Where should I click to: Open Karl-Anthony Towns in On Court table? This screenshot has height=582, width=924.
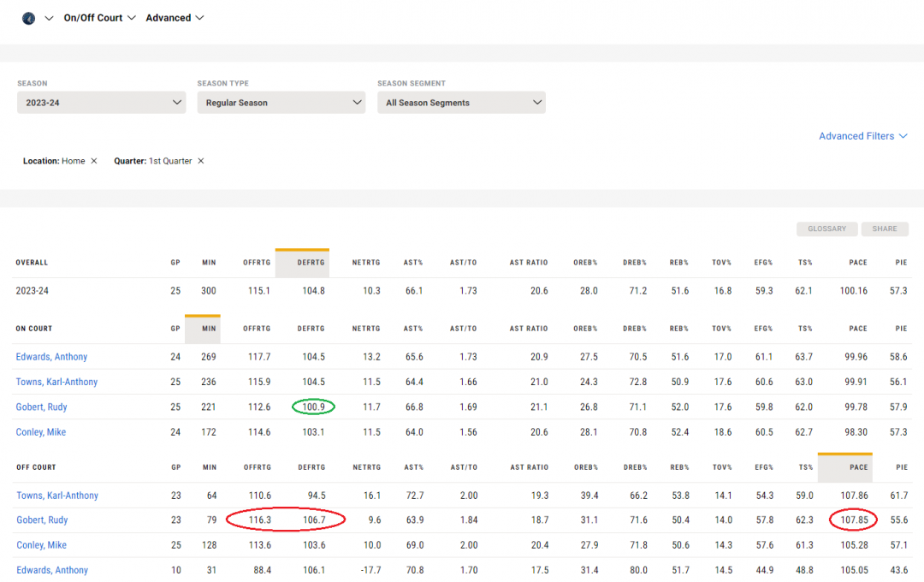pyautogui.click(x=56, y=382)
